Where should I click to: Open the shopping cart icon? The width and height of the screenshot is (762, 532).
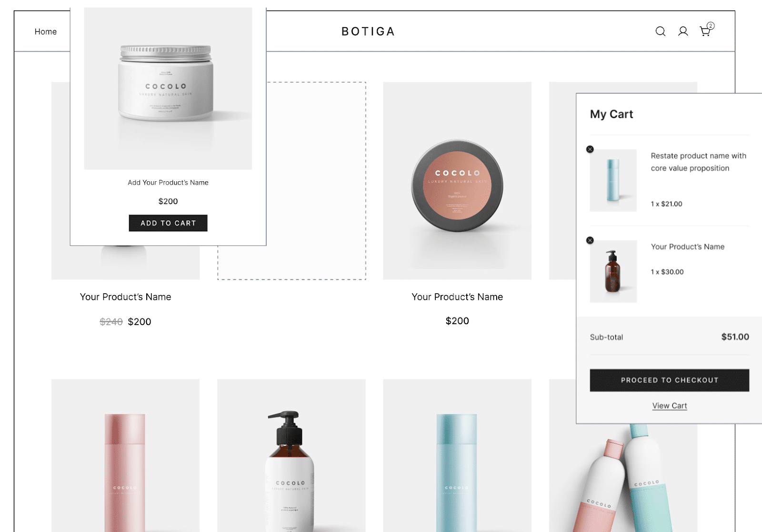(x=706, y=30)
